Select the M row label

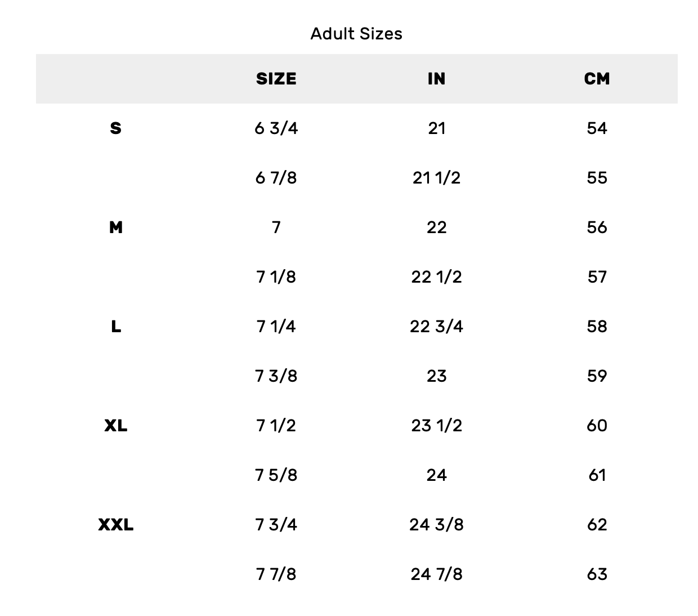coord(115,227)
